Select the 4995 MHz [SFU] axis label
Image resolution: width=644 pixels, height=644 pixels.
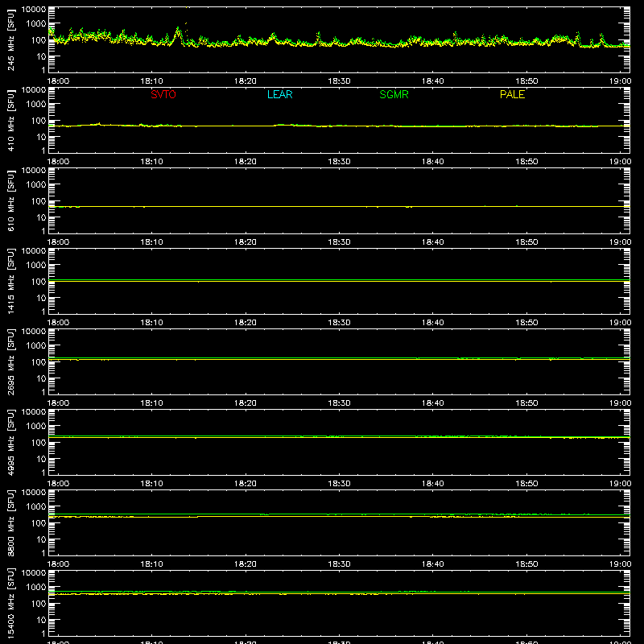tap(11, 442)
